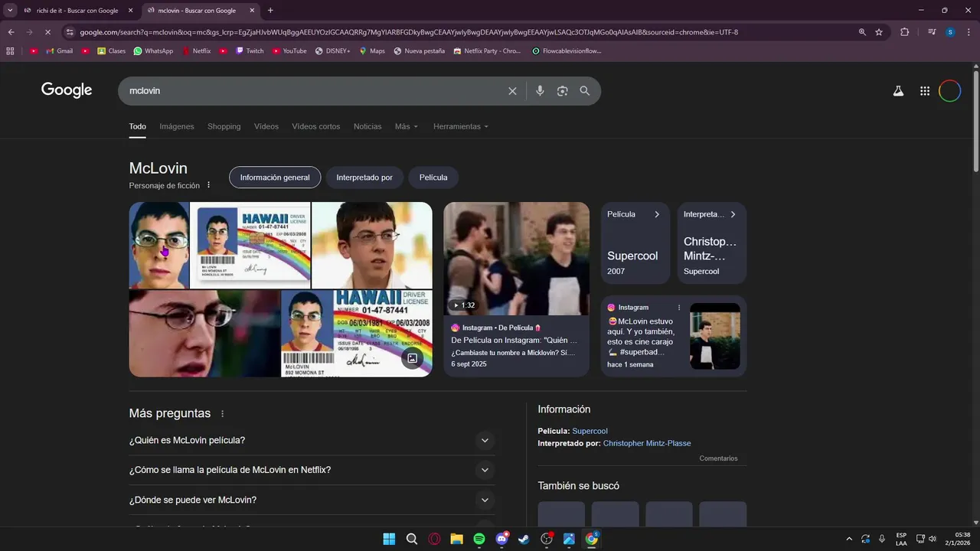Switch to the Vídeos cortos tab
This screenshot has height=551, width=980.
pos(316,126)
